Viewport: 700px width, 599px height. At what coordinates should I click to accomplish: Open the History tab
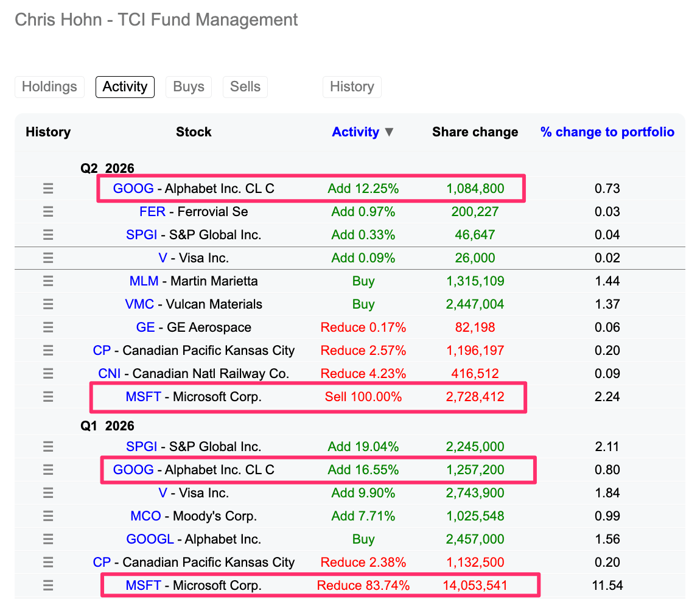point(352,86)
